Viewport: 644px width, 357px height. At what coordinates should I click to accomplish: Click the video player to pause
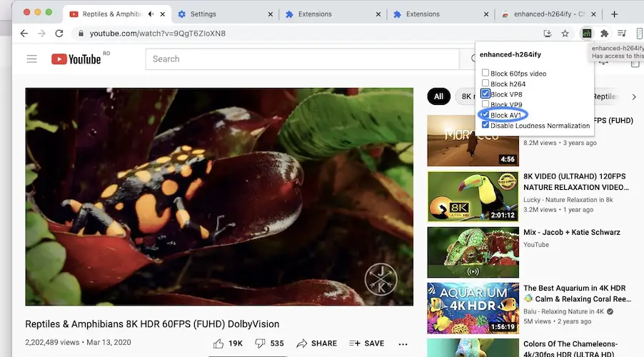[x=219, y=197]
